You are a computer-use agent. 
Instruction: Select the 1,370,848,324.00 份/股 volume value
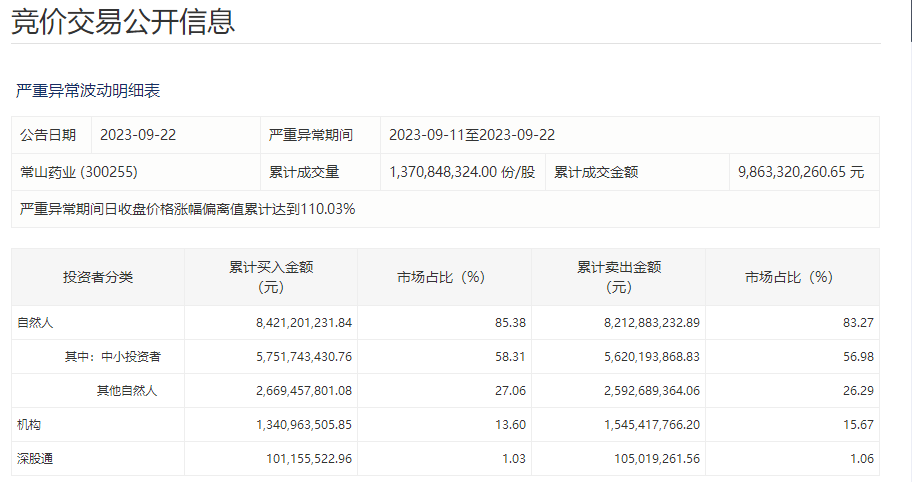[461, 172]
